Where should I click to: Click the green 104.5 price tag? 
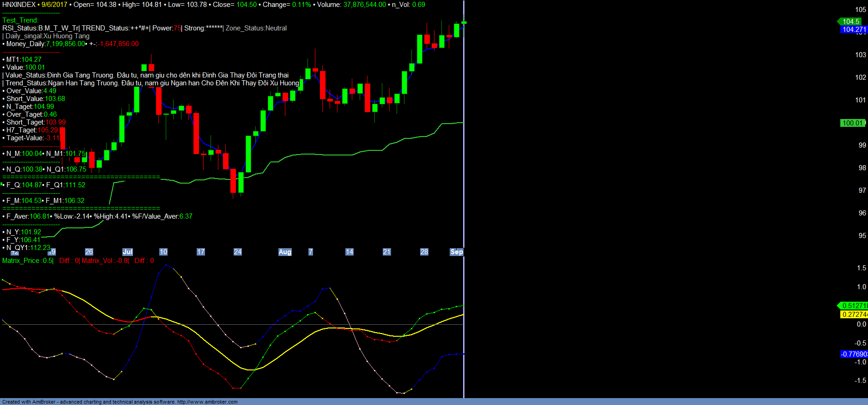click(850, 22)
